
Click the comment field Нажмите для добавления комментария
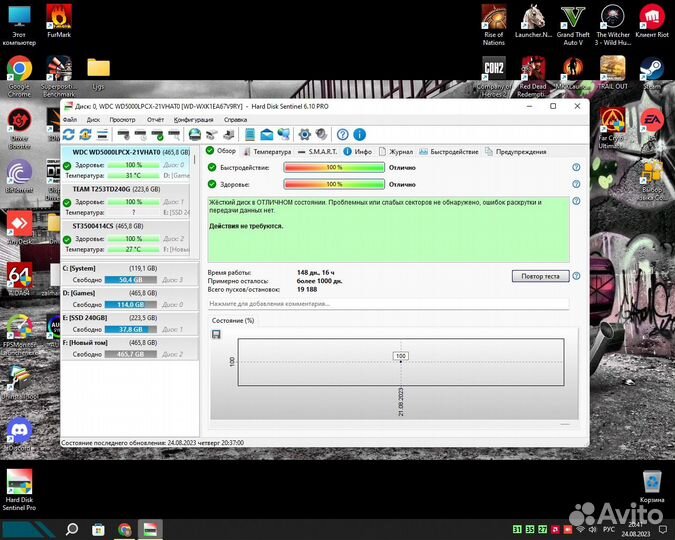(388, 304)
